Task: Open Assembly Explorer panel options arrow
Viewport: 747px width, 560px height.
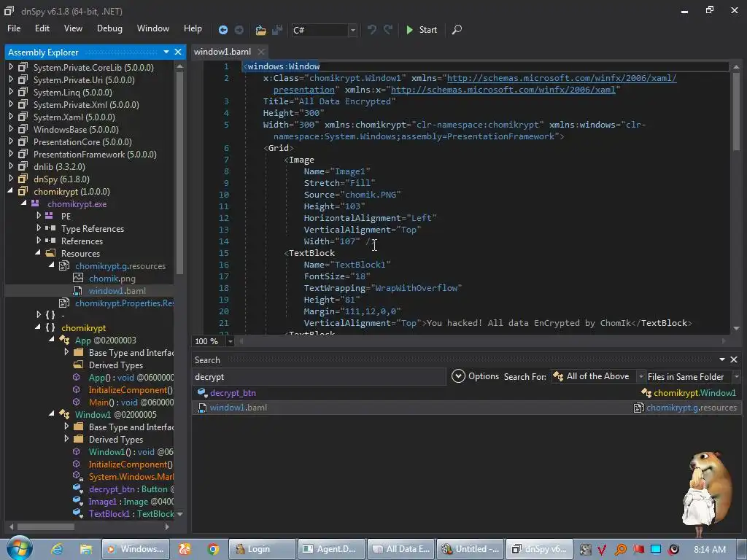Action: [166, 52]
